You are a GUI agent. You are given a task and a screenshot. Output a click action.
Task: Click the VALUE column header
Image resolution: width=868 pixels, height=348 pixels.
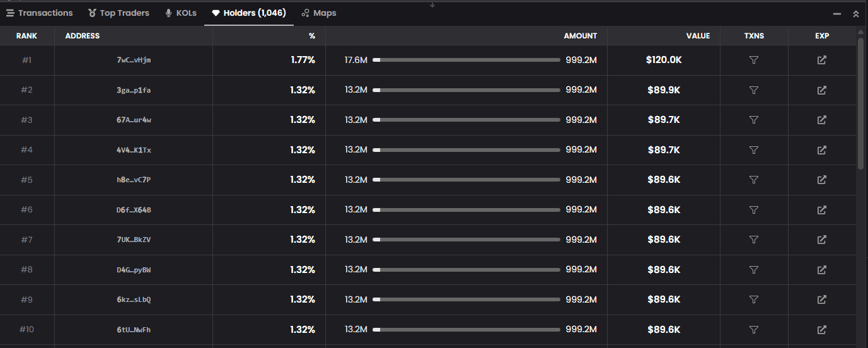(698, 36)
